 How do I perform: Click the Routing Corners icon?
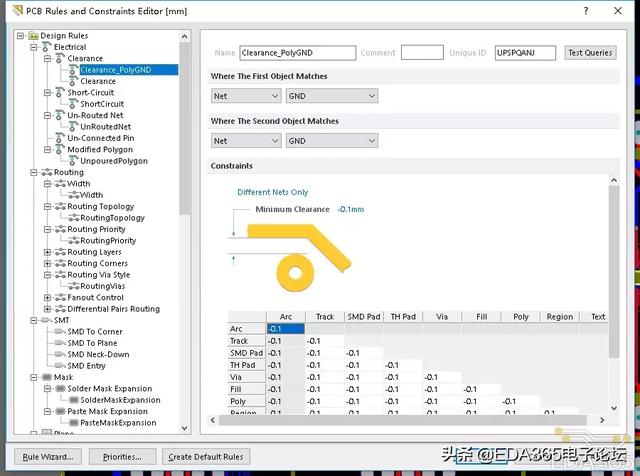pyautogui.click(x=60, y=264)
